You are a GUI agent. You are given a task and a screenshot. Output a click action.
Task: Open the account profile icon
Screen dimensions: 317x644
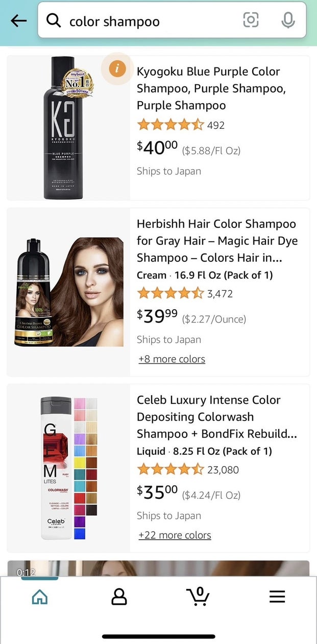click(119, 597)
